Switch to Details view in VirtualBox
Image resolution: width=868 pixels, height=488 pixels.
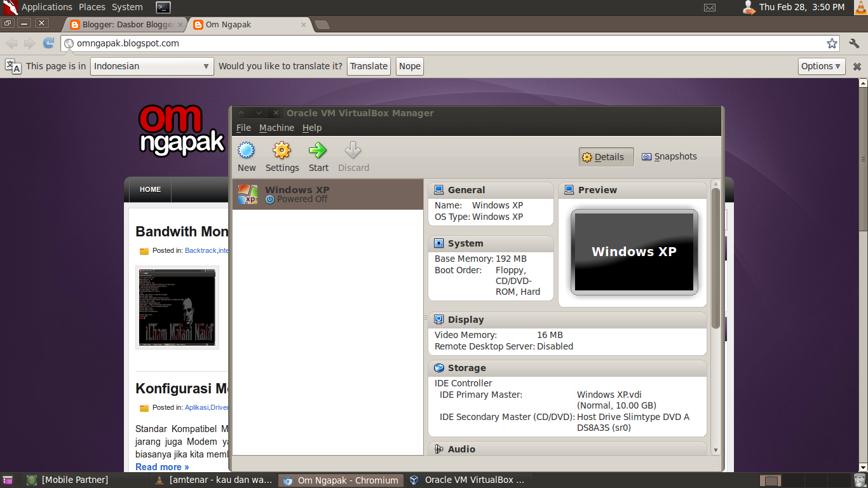606,157
